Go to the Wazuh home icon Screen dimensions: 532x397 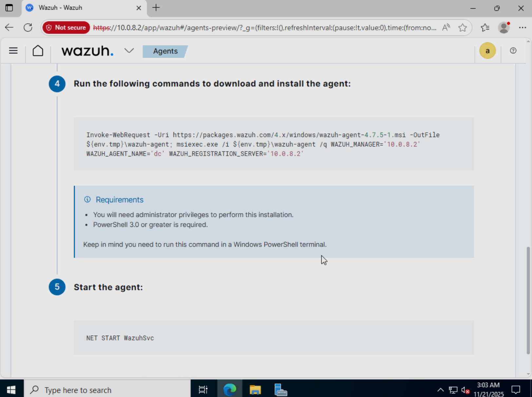pos(38,51)
